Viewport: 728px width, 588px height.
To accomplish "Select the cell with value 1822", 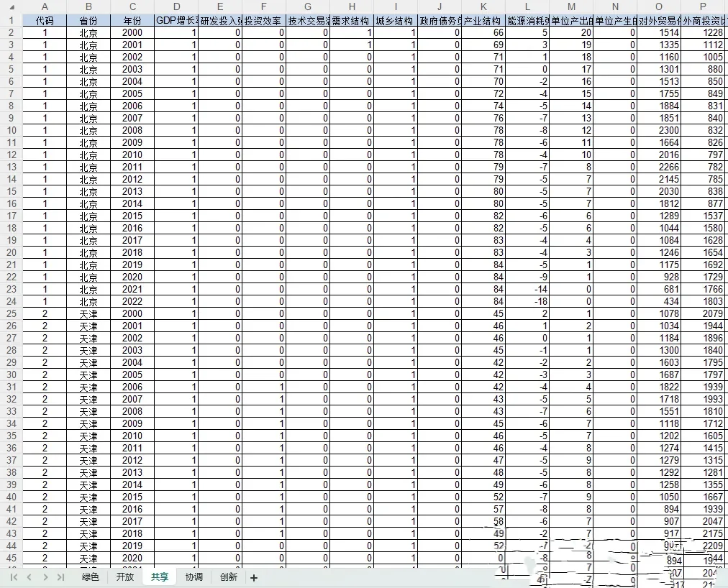I will [x=659, y=387].
